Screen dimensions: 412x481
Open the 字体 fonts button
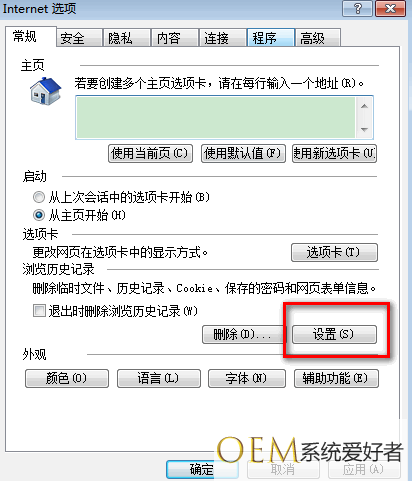(x=247, y=378)
